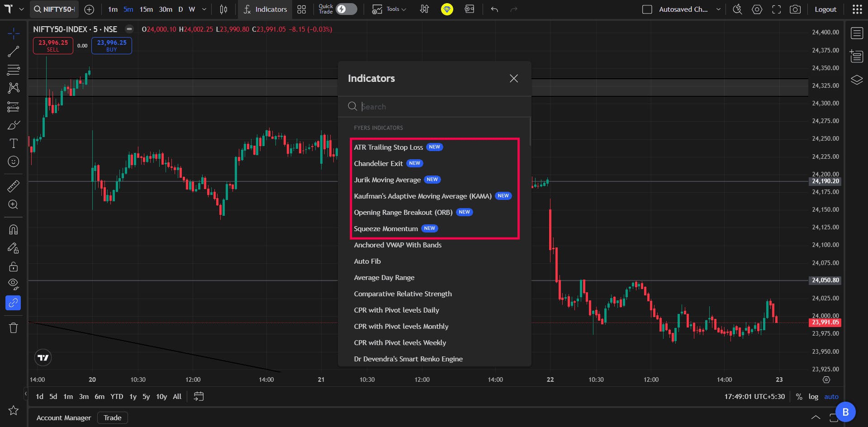The image size is (868, 427).
Task: Open the candle chart style selector
Action: [x=223, y=9]
